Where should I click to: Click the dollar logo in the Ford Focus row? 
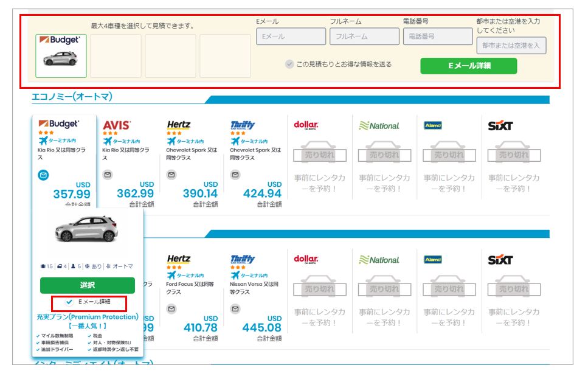click(x=306, y=259)
